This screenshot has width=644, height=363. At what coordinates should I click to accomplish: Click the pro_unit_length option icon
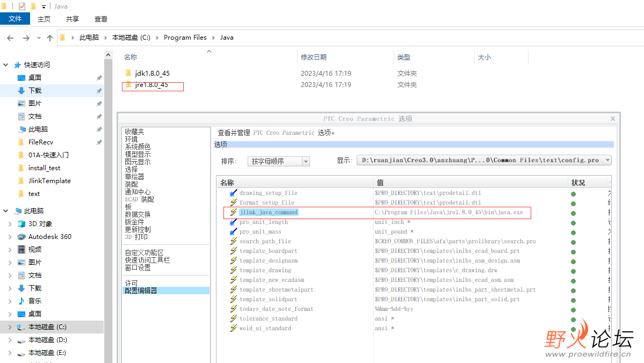click(x=233, y=222)
